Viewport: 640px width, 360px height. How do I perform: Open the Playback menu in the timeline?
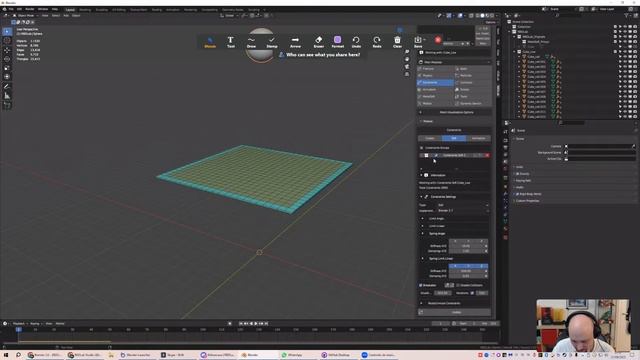click(x=19, y=323)
